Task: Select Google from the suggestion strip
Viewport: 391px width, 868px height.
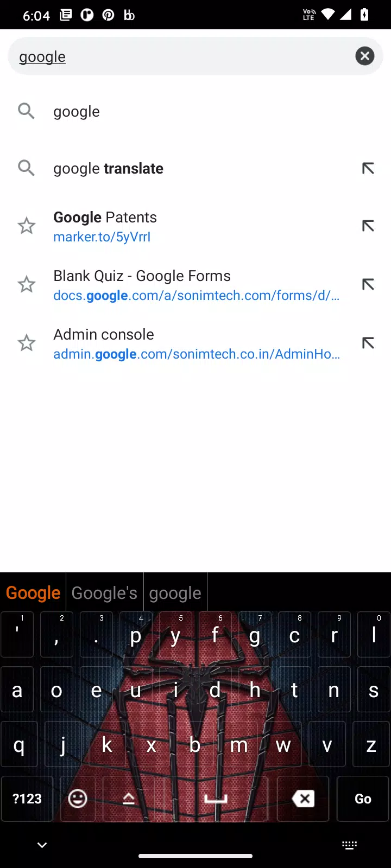Action: coord(33,592)
